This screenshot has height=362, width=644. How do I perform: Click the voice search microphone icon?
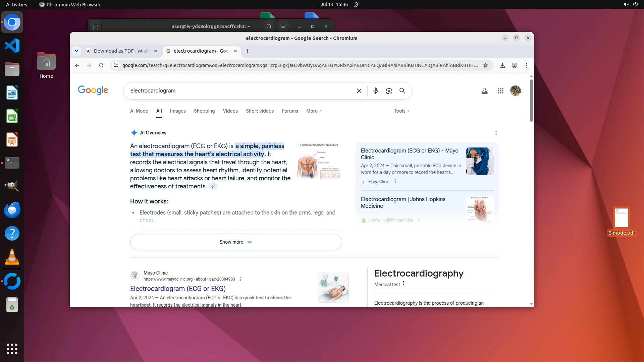pyautogui.click(x=375, y=91)
